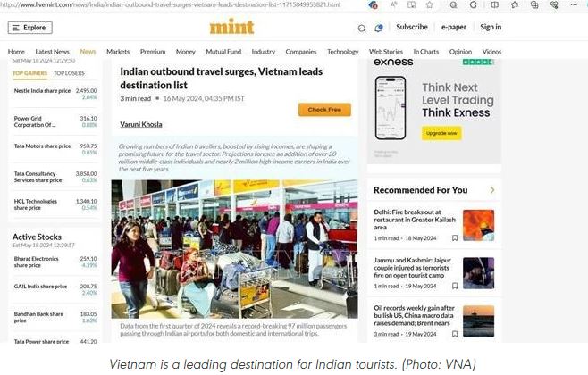
Task: Open the notifications bell icon
Action: pos(379,28)
